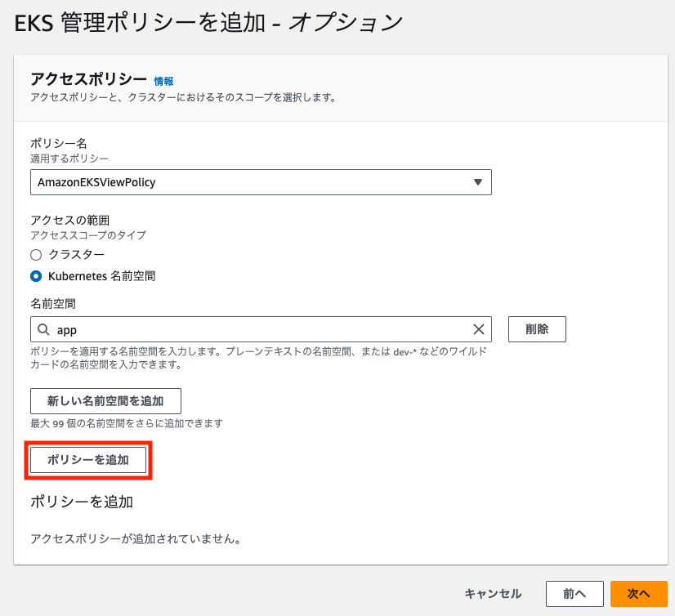Choose クラスター as the access scope type

pos(36,255)
